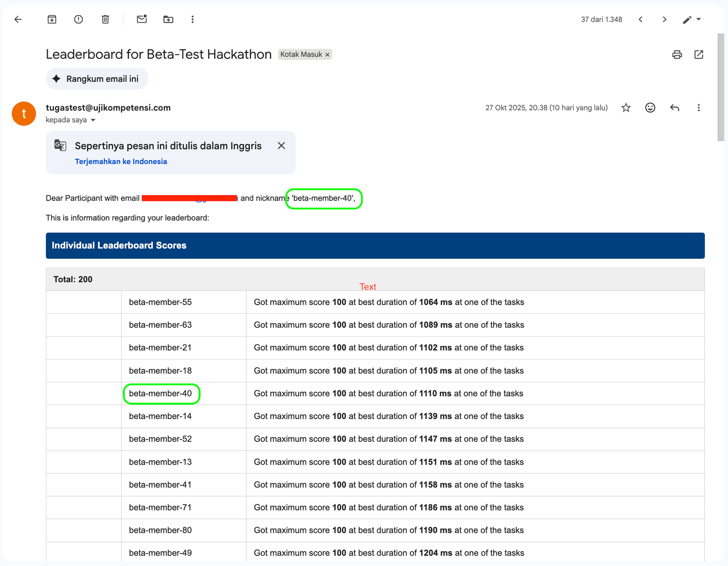Expand recipient details next to 'kepada saya'
Viewport: 728px width, 566px height.
tap(93, 120)
